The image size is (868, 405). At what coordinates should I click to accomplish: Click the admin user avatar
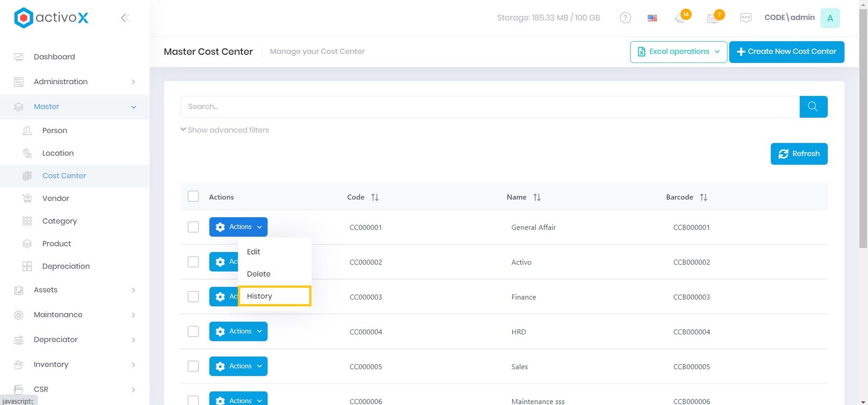829,18
